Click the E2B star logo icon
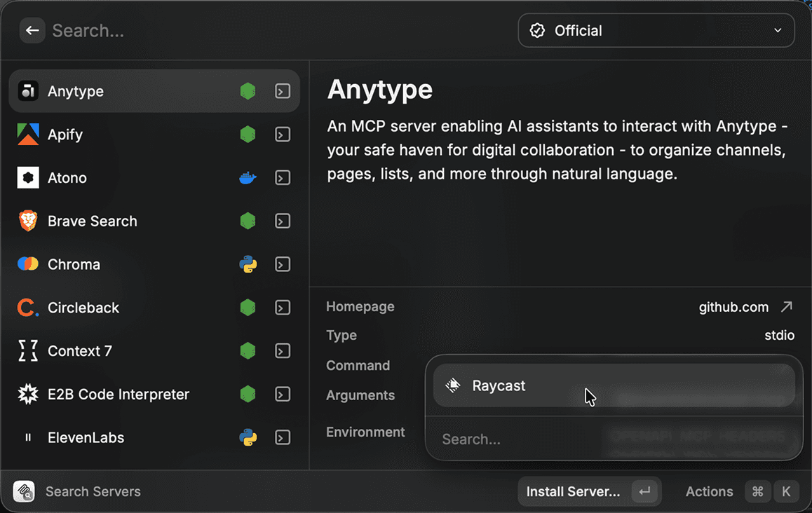This screenshot has height=513, width=812. pos(28,395)
